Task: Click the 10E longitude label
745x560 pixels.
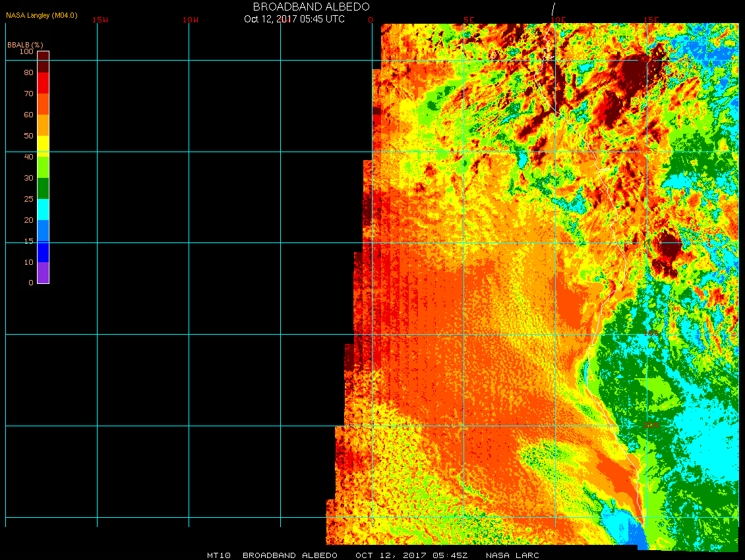Action: [x=558, y=20]
